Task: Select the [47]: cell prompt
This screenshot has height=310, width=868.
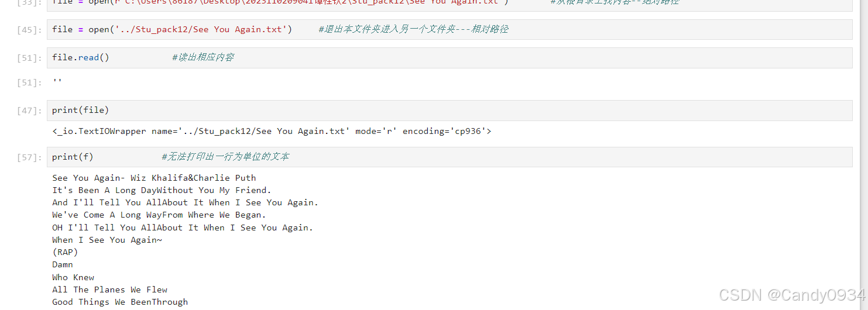Action: [x=30, y=111]
